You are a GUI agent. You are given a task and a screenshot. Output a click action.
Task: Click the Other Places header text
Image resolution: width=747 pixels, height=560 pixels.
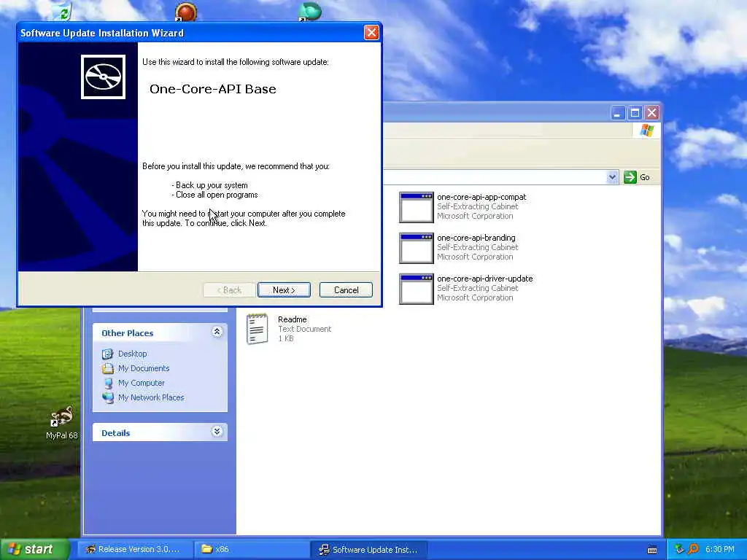[x=128, y=333]
